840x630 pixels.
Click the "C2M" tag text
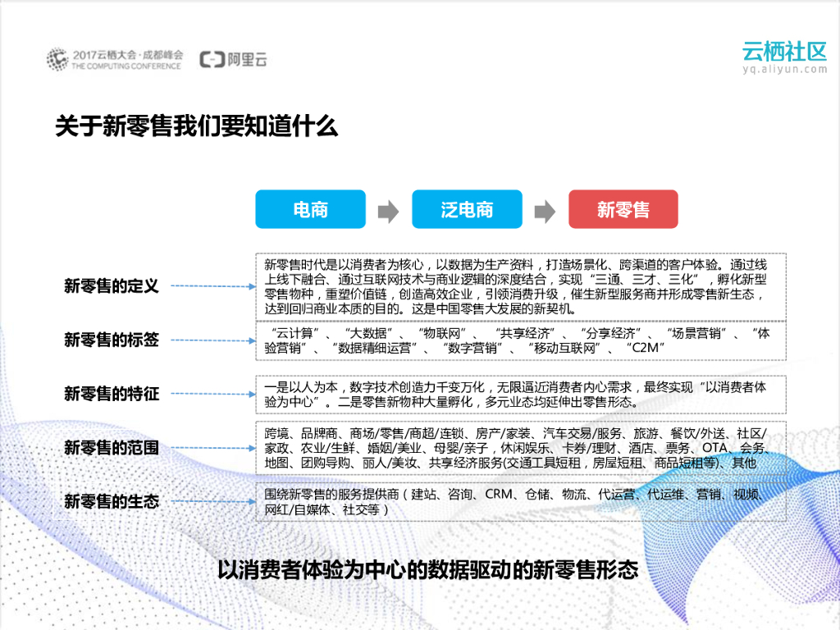point(646,348)
